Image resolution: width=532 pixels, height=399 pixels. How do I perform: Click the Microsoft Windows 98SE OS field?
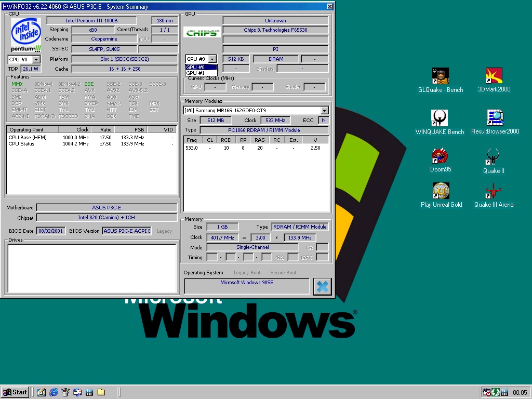coord(247,286)
